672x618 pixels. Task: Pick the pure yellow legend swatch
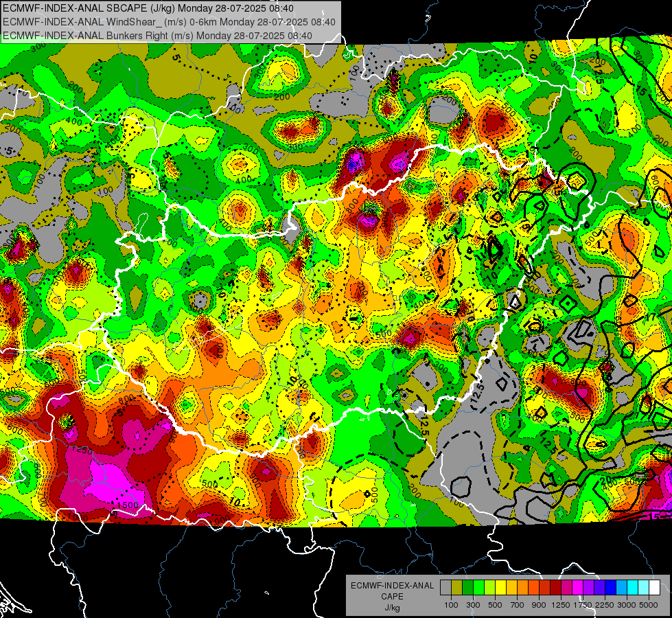coord(500,587)
